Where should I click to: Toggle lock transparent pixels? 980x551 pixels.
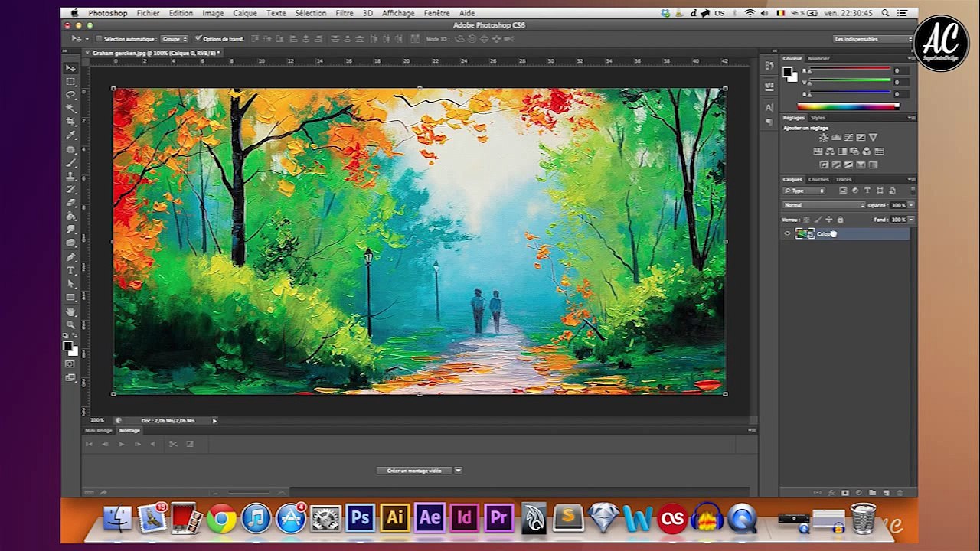[x=806, y=220]
